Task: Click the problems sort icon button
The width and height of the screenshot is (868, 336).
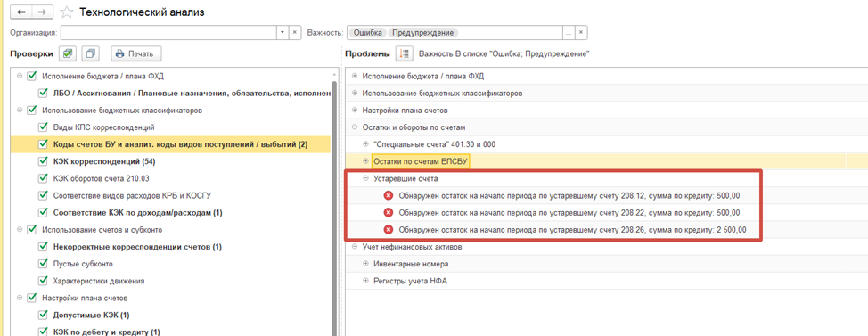Action: [404, 53]
